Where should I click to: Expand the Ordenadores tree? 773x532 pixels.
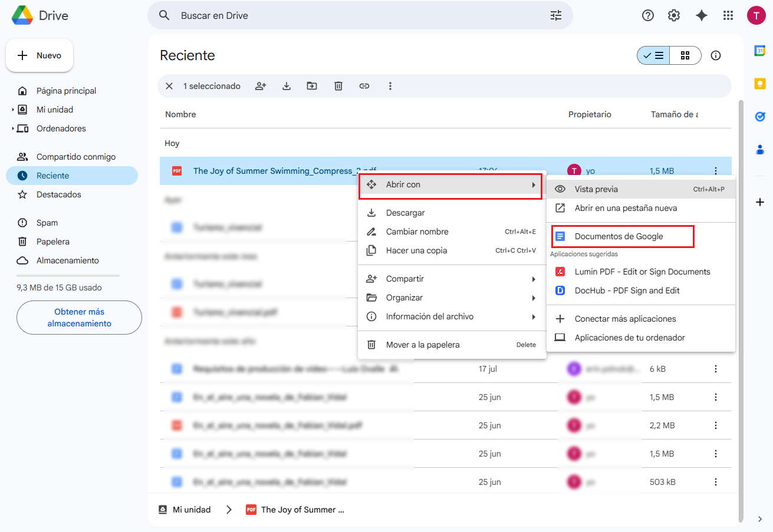[x=13, y=128]
